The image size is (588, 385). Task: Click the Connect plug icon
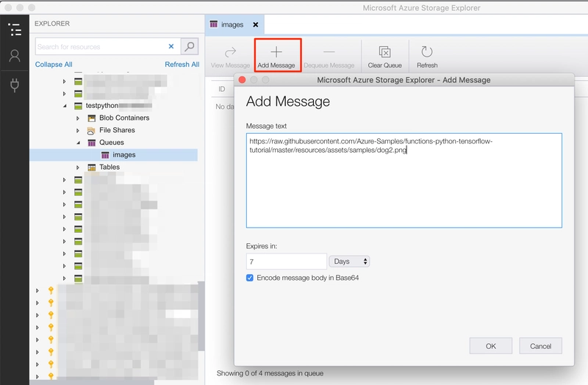click(x=14, y=85)
